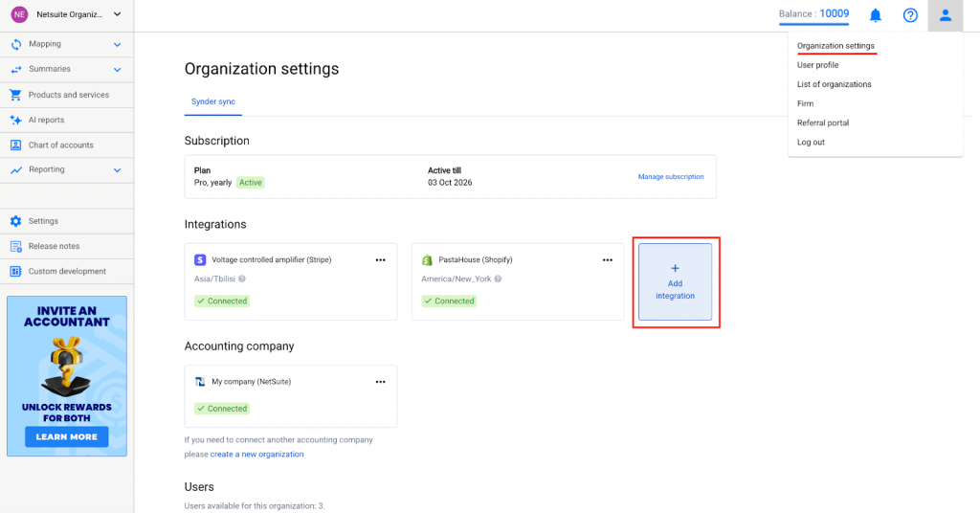This screenshot has height=513, width=980.
Task: Expand the Mapping sidebar section
Action: click(x=117, y=44)
